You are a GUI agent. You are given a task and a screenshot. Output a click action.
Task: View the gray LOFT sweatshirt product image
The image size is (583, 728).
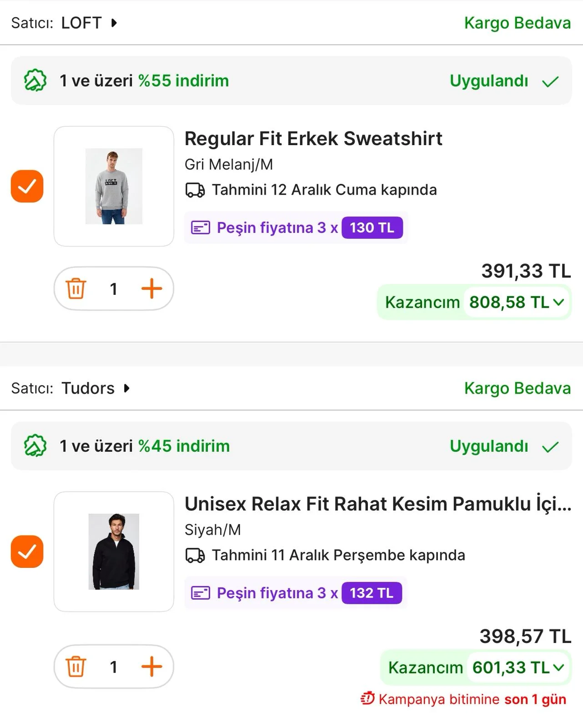[114, 186]
